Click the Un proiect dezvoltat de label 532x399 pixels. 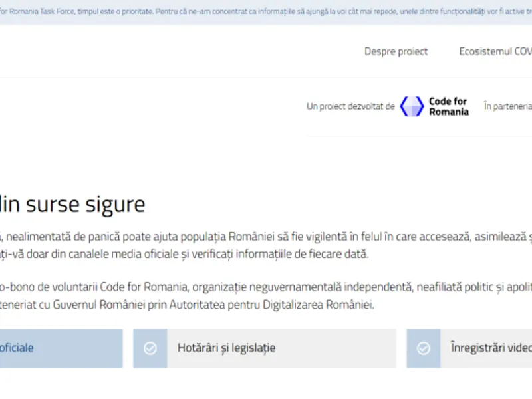coord(350,106)
